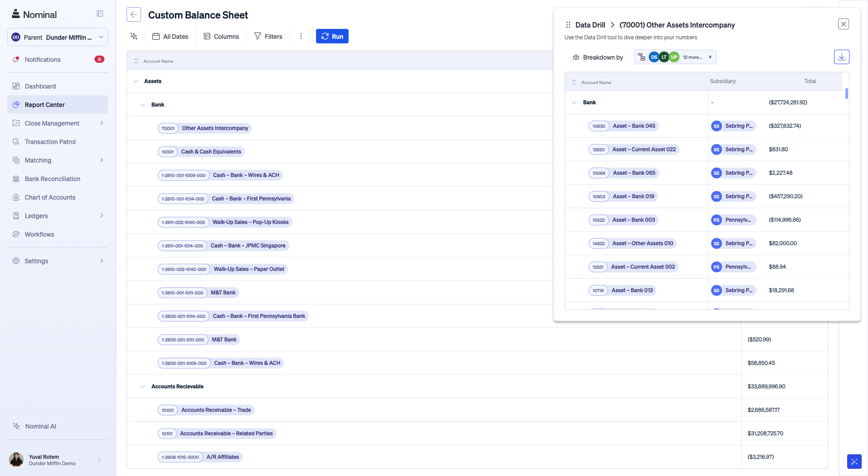The image size is (868, 476).
Task: Collapse all rows via the Account Name header arrows
Action: [x=136, y=61]
